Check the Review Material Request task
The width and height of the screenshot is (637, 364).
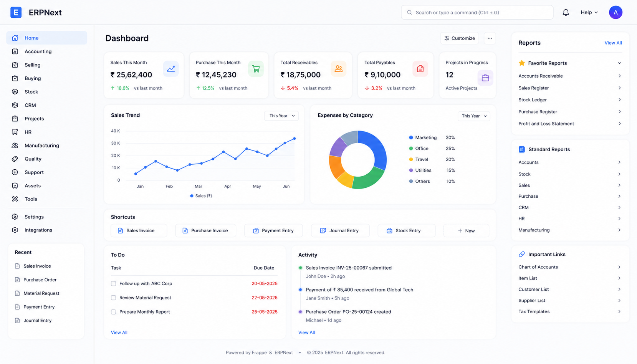113,298
